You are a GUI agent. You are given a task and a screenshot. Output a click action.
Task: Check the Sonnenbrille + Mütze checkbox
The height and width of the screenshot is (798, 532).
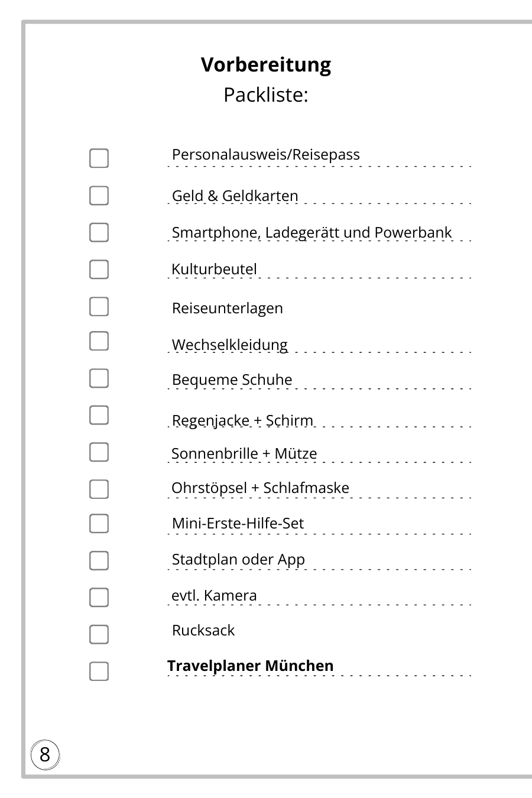[99, 452]
